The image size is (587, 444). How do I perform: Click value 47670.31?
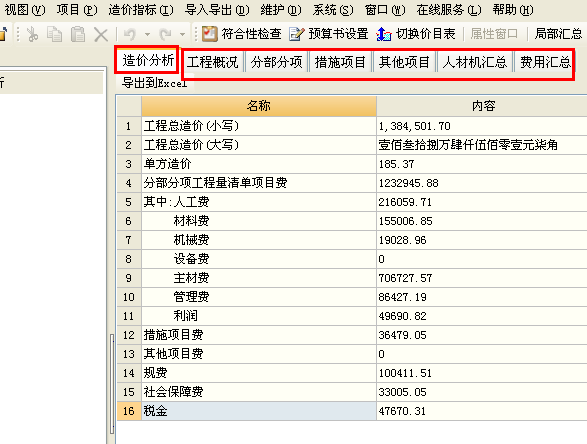coord(402,411)
